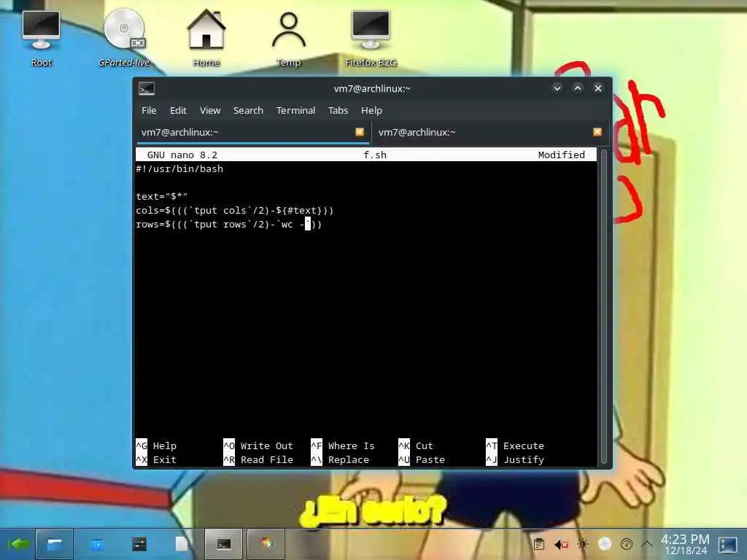The width and height of the screenshot is (747, 560).
Task: Open the Terminal menu
Action: 295,111
